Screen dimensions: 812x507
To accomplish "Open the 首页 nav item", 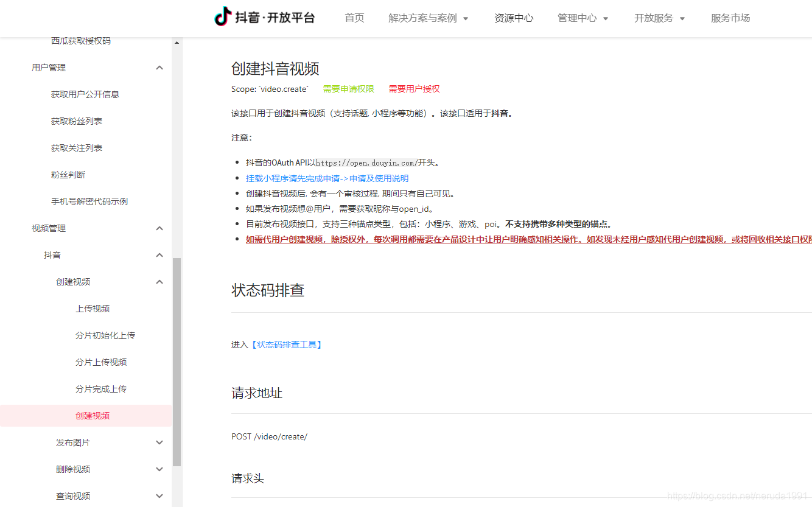I will tap(354, 18).
